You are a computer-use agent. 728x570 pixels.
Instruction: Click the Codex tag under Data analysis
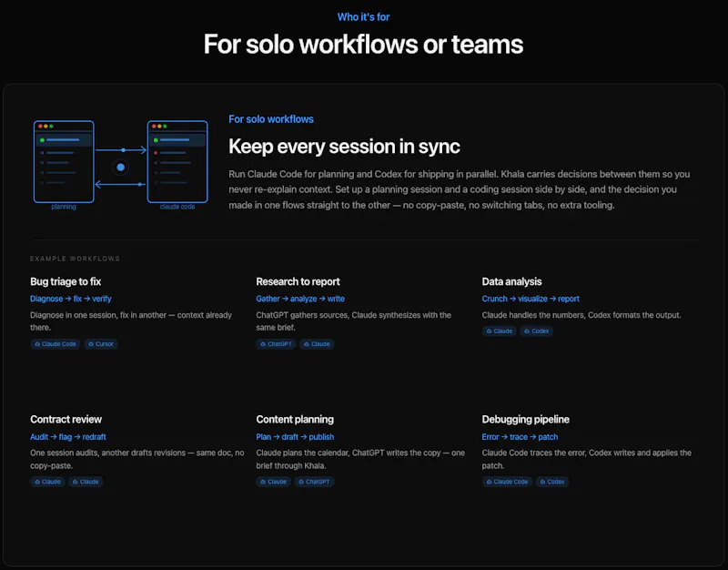coord(536,331)
